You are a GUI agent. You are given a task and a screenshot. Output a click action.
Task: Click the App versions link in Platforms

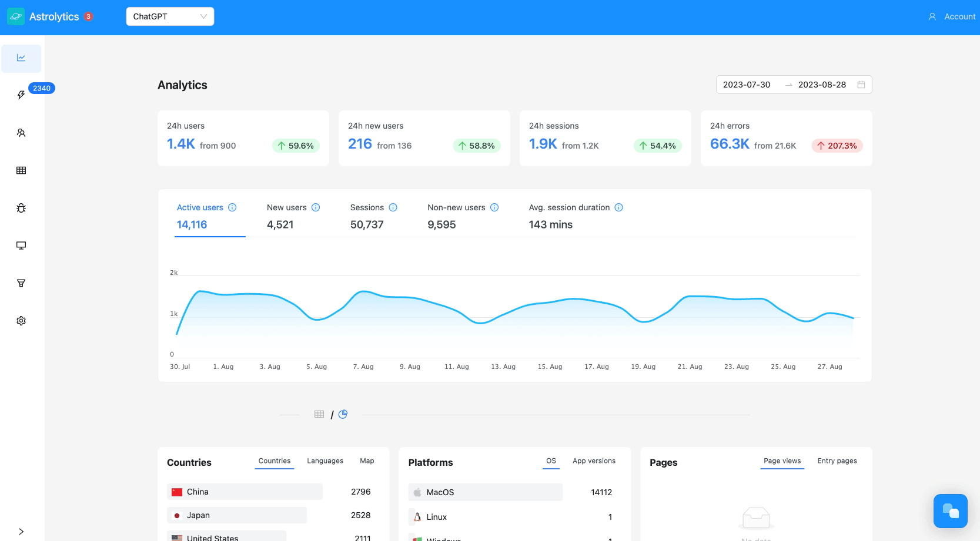pos(594,461)
